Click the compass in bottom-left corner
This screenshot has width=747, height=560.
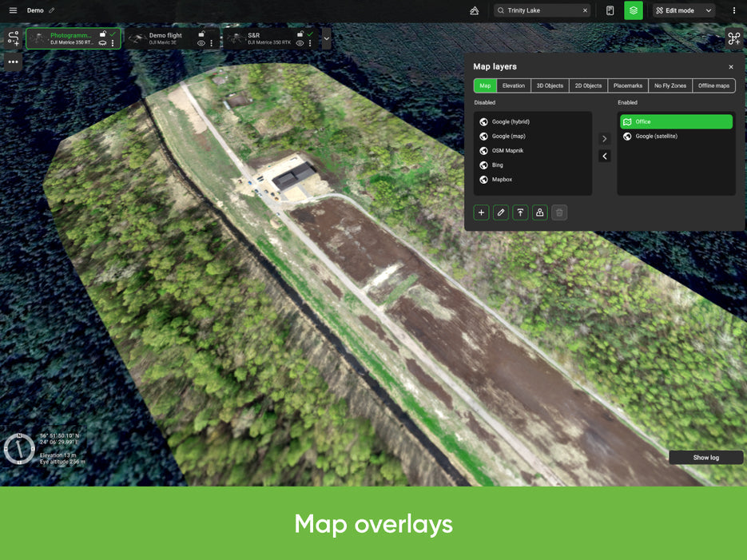coord(18,448)
